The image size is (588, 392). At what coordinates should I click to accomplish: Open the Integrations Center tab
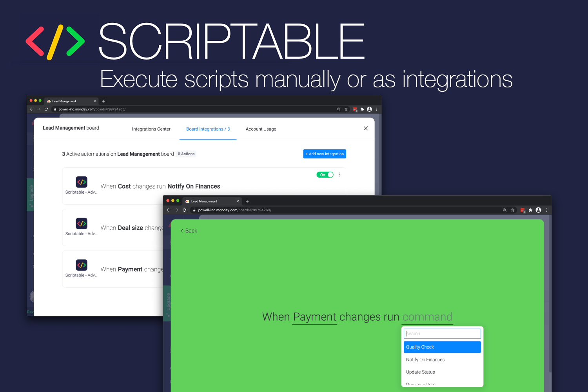(x=151, y=129)
